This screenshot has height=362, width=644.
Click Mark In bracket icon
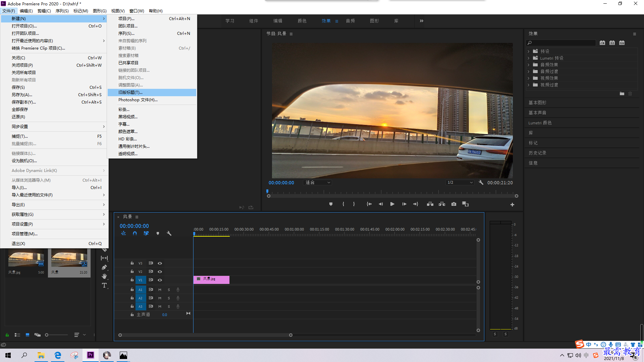[343, 204]
